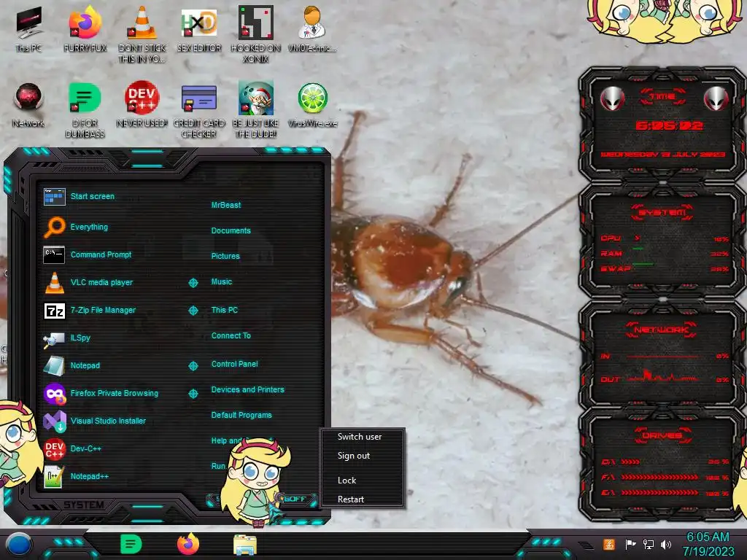Open the VMOTechnic desktop icon

[312, 28]
